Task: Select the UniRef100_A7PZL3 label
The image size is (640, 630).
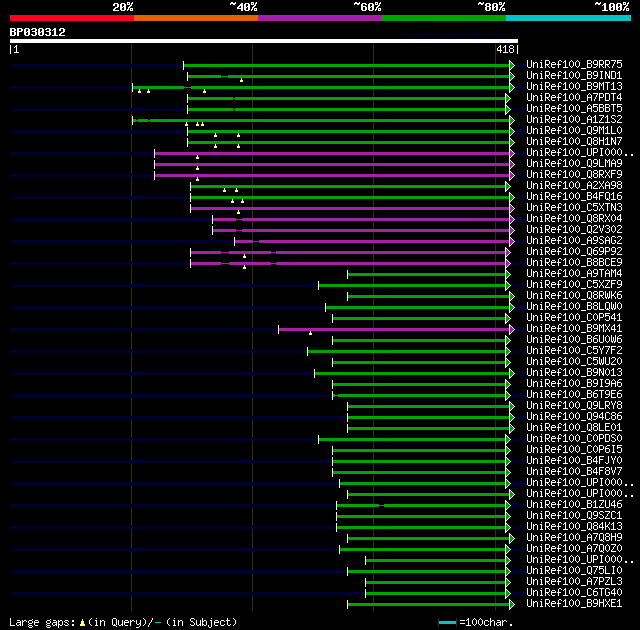Action: [574, 582]
